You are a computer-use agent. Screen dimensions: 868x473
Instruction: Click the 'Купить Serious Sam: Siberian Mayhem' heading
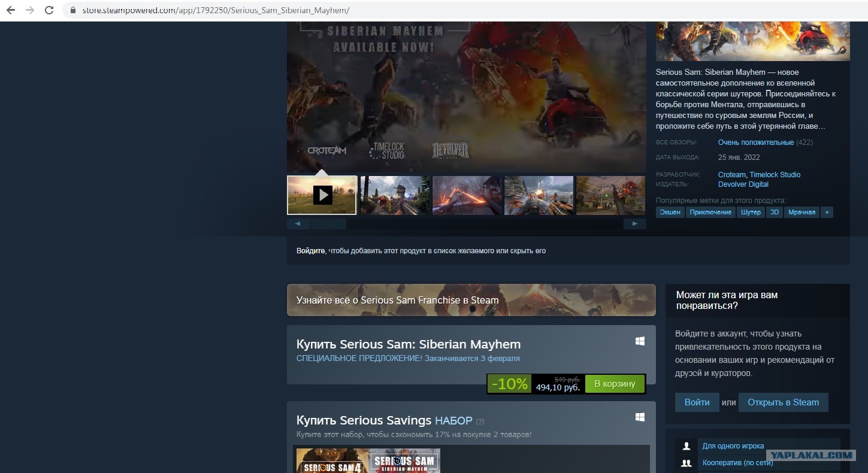click(x=409, y=344)
